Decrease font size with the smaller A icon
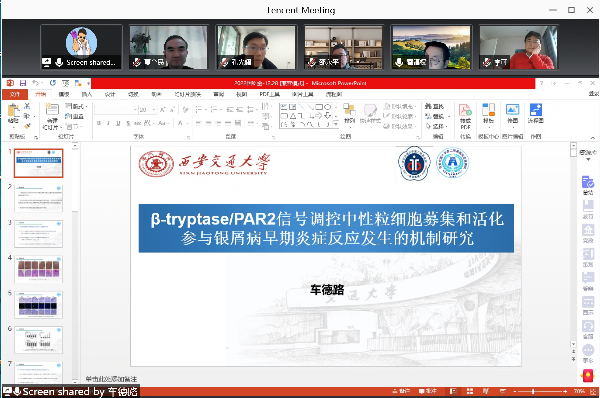Viewport: 600px width, 398px height. click(172, 110)
